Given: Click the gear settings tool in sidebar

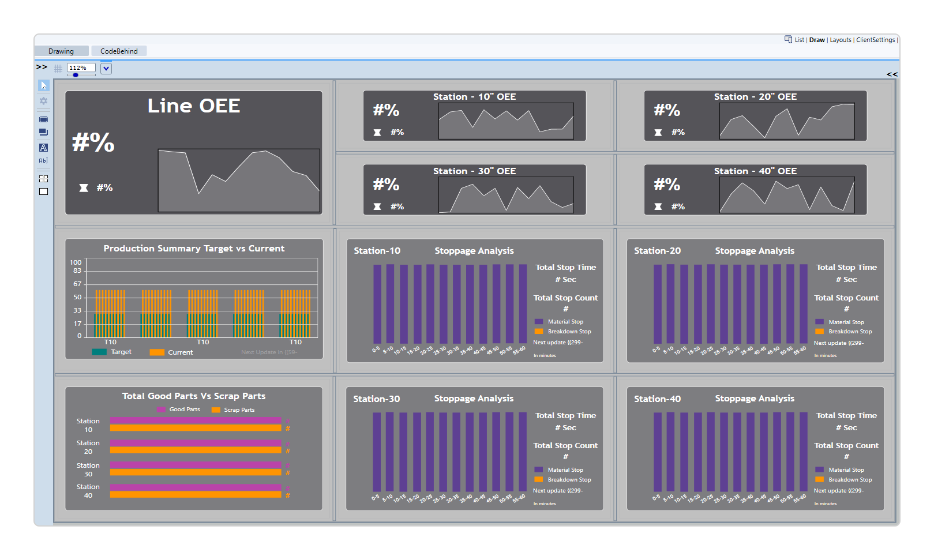Looking at the screenshot, I should (x=44, y=101).
